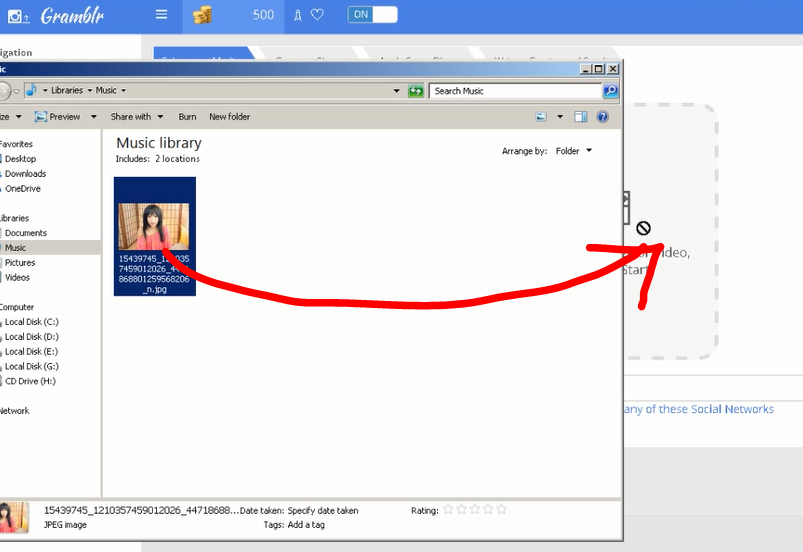Viewport: 803px width, 552px height.
Task: Expand the Libraries breadcrumb arrow
Action: (90, 91)
